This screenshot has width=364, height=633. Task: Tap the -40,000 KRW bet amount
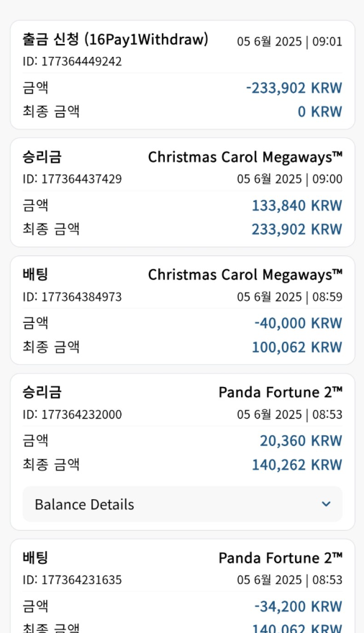tap(299, 323)
